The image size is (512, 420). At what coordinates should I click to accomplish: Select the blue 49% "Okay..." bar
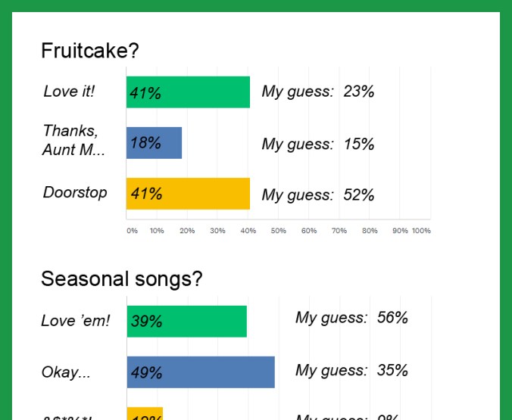click(200, 372)
